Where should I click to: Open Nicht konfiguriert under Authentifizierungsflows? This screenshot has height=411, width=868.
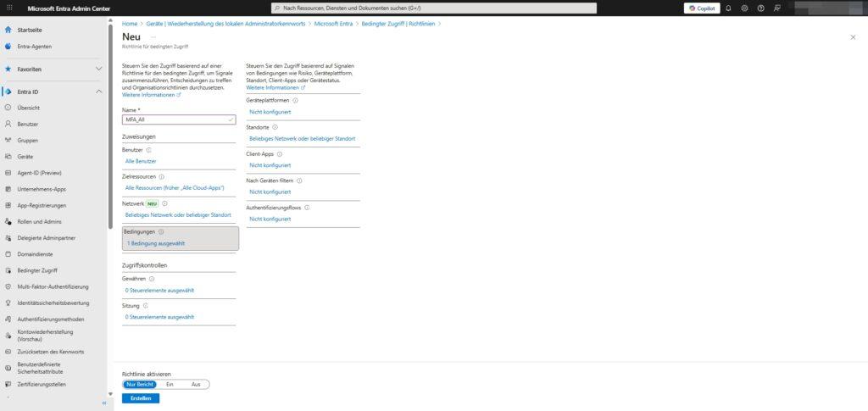pyautogui.click(x=270, y=219)
